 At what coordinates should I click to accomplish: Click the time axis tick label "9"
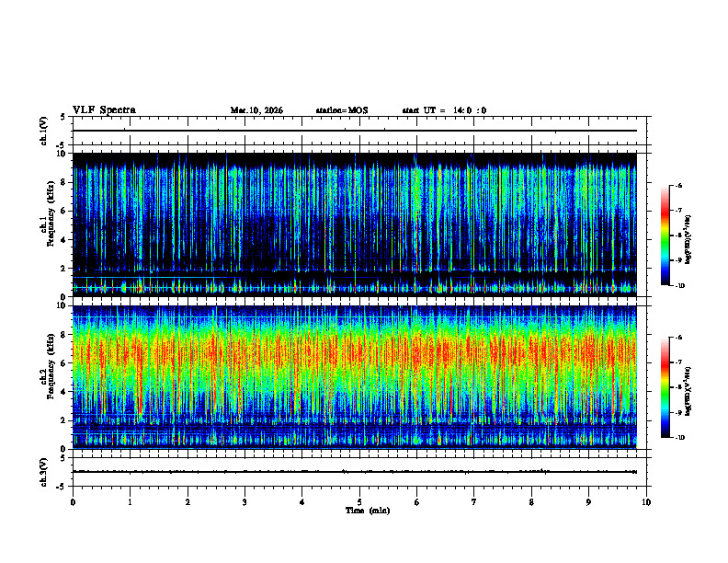588,502
